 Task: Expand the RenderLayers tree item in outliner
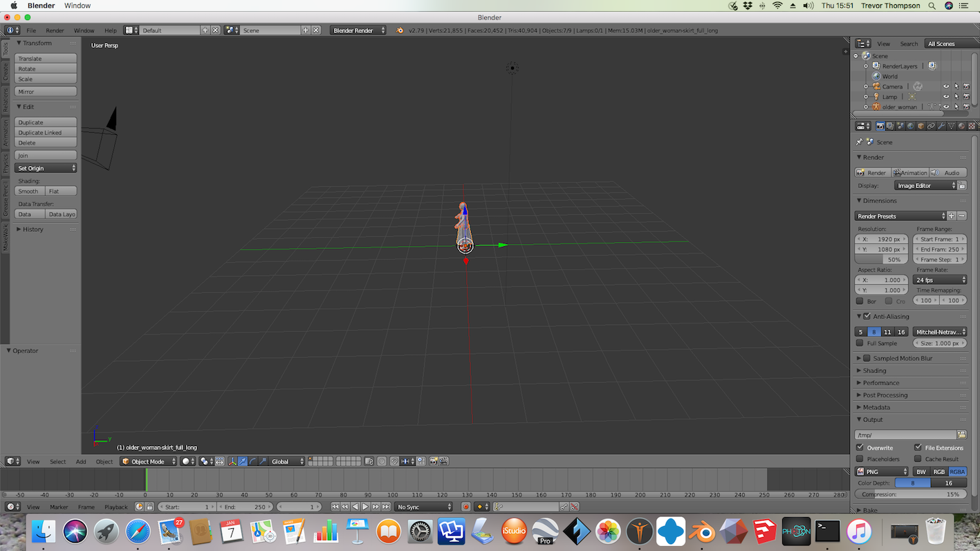(x=865, y=66)
